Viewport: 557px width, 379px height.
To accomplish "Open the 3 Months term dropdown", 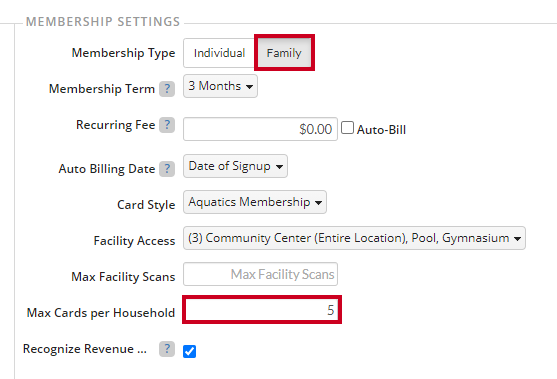I will click(x=220, y=86).
